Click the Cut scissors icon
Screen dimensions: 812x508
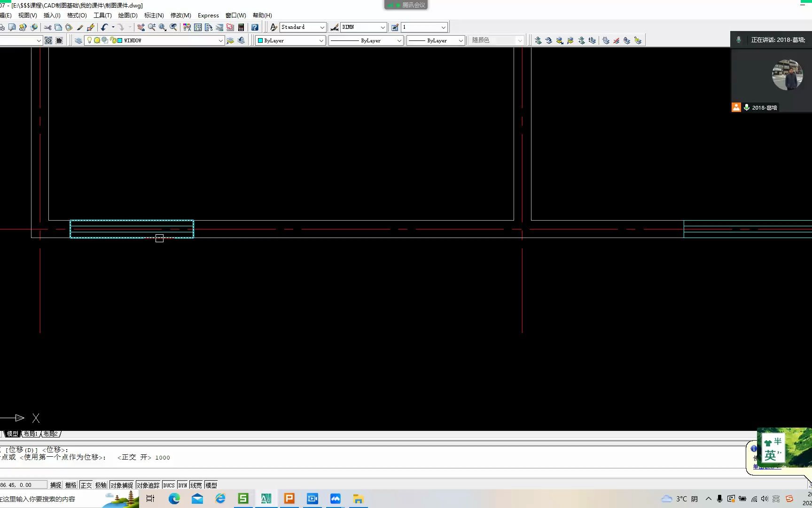pos(47,27)
